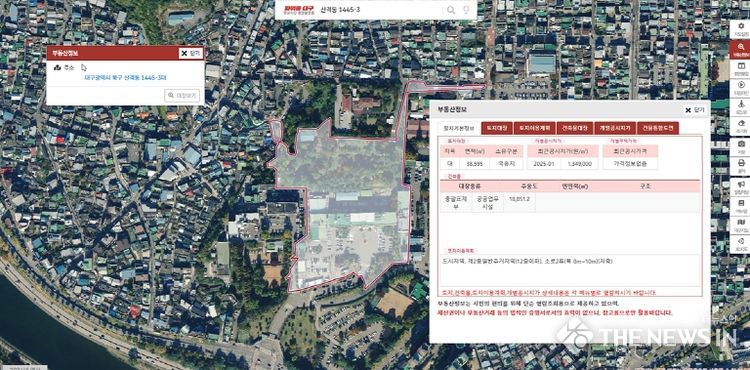Screen dimensions: 750x370
Task: Close the small 부동산정보 address popup
Action: [191, 53]
